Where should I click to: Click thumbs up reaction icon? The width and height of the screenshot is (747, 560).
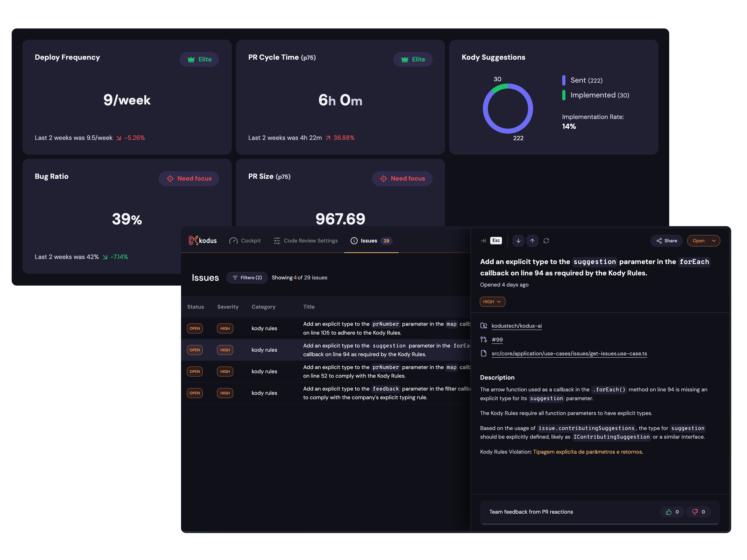click(x=669, y=512)
